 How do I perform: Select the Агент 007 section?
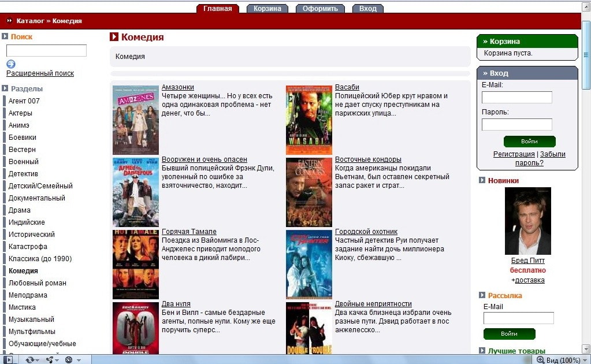pyautogui.click(x=24, y=101)
